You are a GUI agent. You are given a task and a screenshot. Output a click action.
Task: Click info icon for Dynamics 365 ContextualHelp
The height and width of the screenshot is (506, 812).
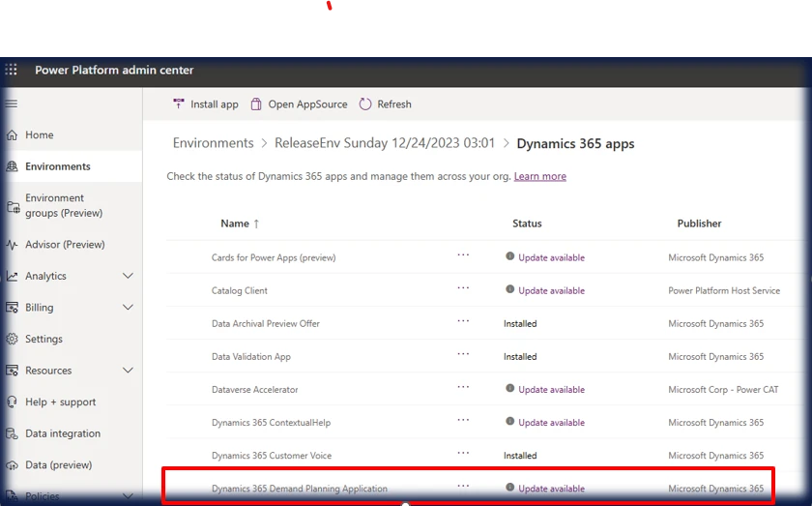510,421
